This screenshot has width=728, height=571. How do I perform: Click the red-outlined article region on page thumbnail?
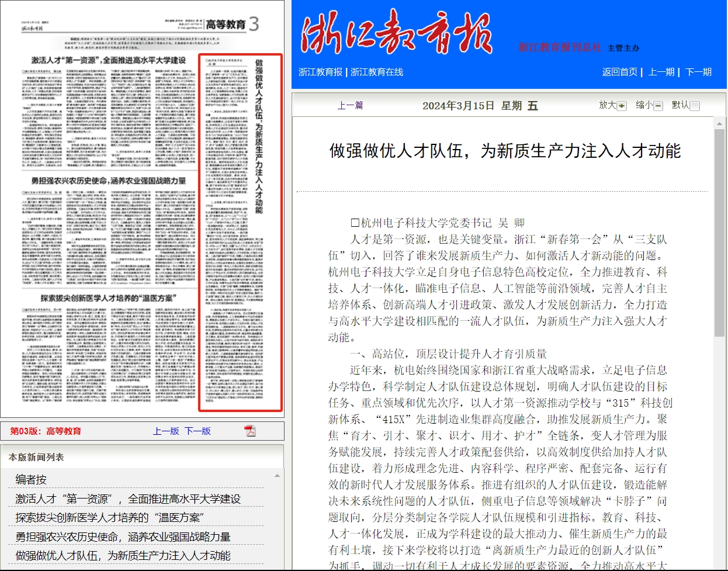[241, 233]
